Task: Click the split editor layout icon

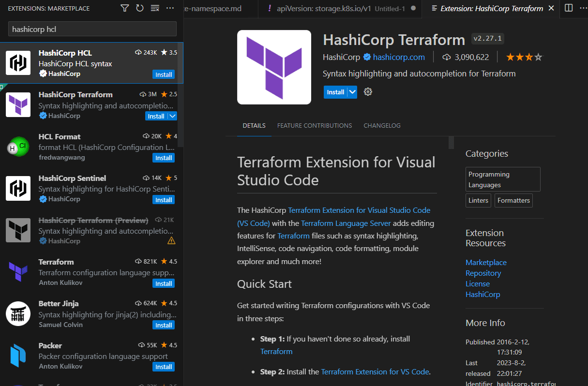Action: (x=569, y=8)
